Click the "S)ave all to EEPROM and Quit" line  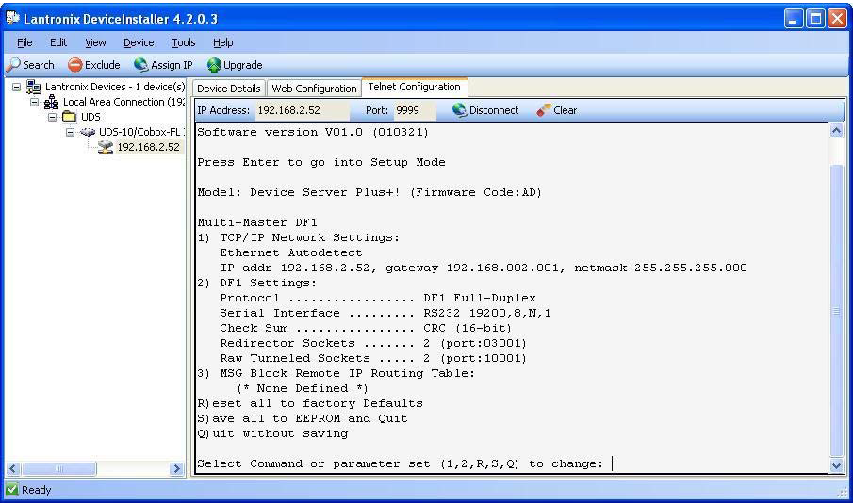pos(302,418)
